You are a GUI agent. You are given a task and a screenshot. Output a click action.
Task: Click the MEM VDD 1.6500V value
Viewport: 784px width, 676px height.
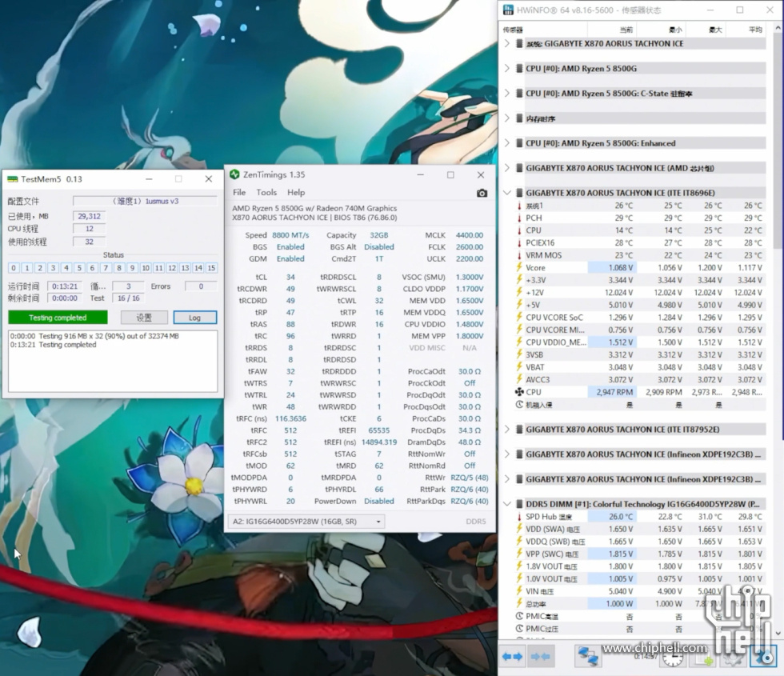pyautogui.click(x=470, y=301)
